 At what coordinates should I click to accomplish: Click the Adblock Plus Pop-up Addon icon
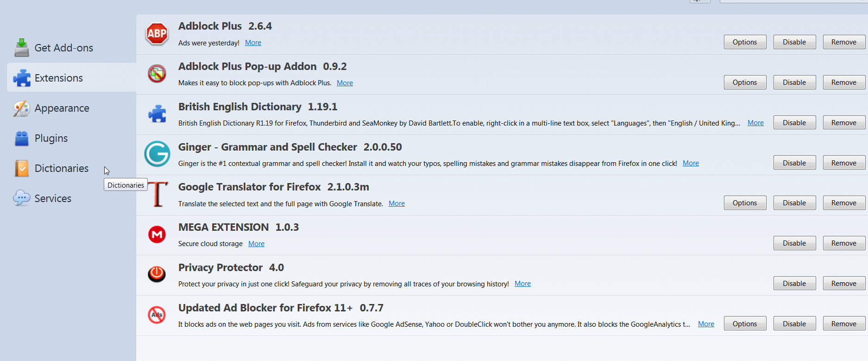pos(157,74)
